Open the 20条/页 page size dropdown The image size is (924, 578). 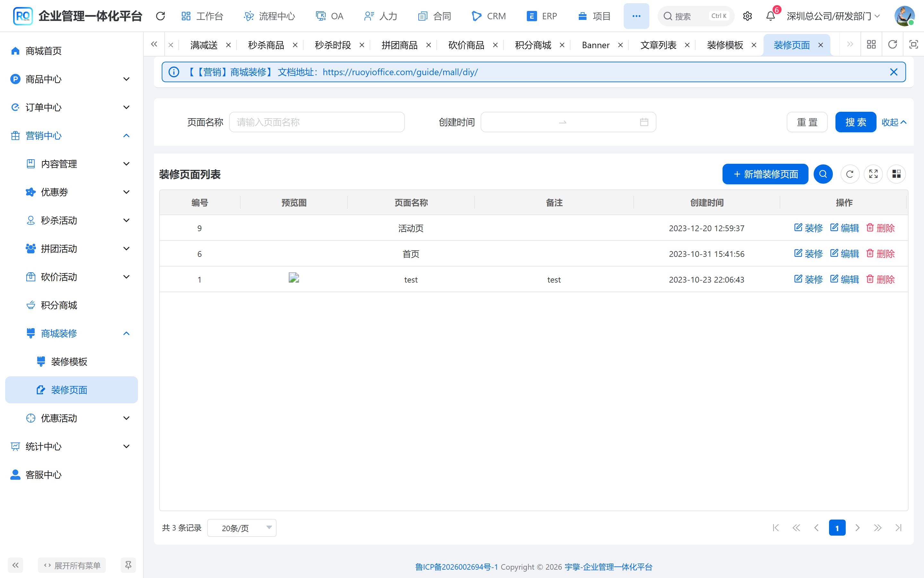pyautogui.click(x=242, y=528)
